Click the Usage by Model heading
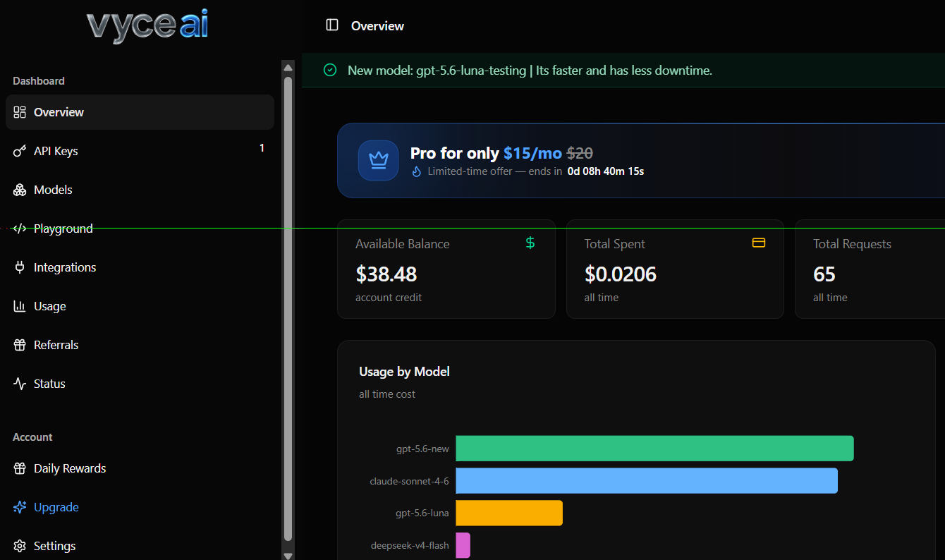 click(x=404, y=372)
